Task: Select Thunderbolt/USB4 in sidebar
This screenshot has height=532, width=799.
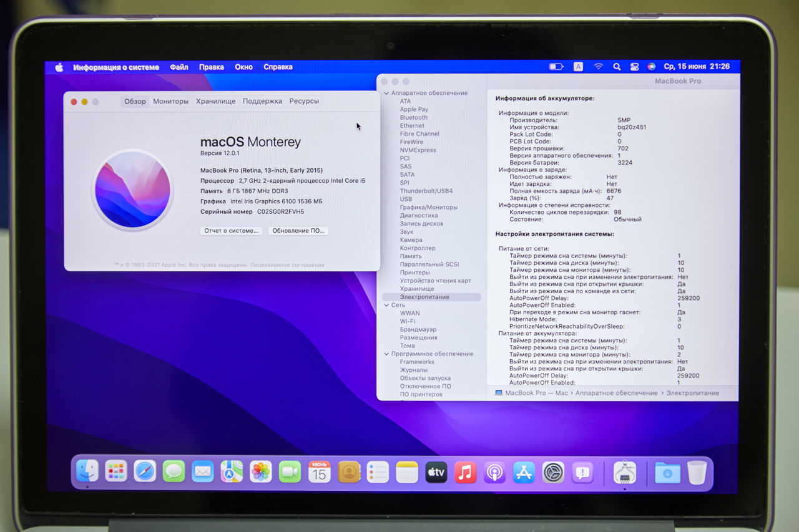Action: coord(426,191)
